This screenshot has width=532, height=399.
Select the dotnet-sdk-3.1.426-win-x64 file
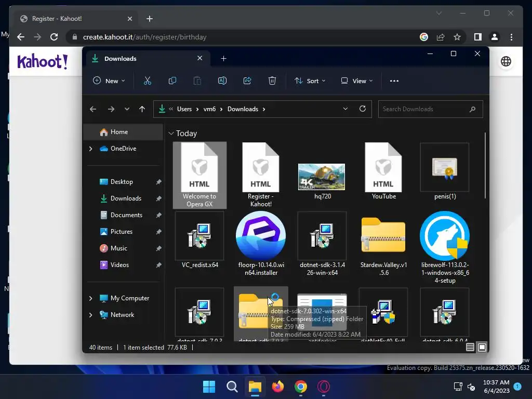(322, 244)
